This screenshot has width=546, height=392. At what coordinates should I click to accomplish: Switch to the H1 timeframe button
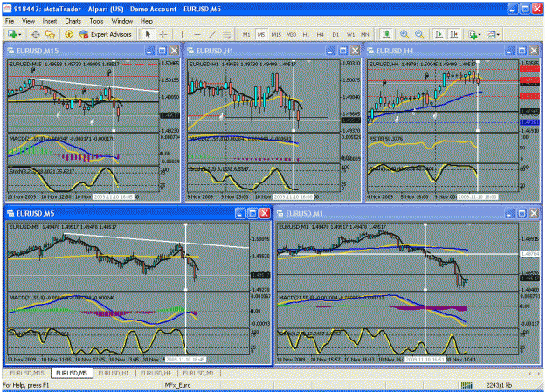306,34
